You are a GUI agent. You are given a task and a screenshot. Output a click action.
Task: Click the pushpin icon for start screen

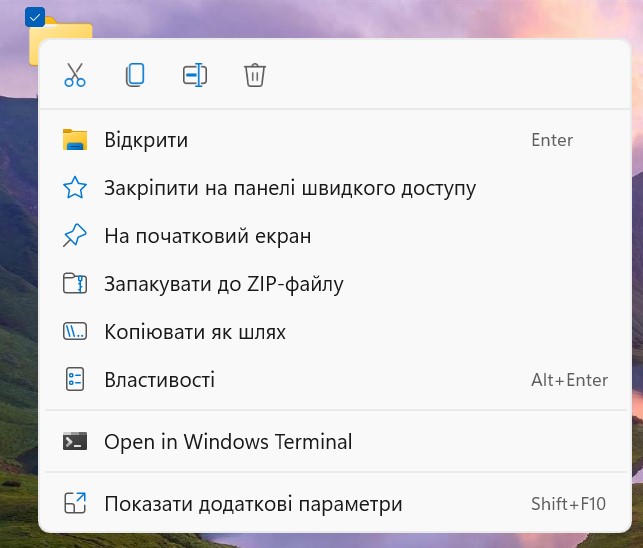pos(75,235)
